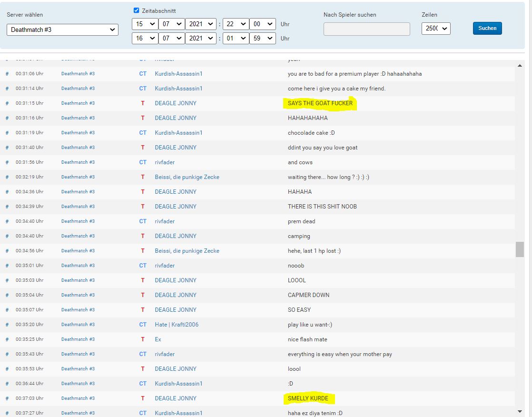Click the # marker beside the 00:34:36 entry
Image resolution: width=532 pixels, height=417 pixels.
pos(7,192)
